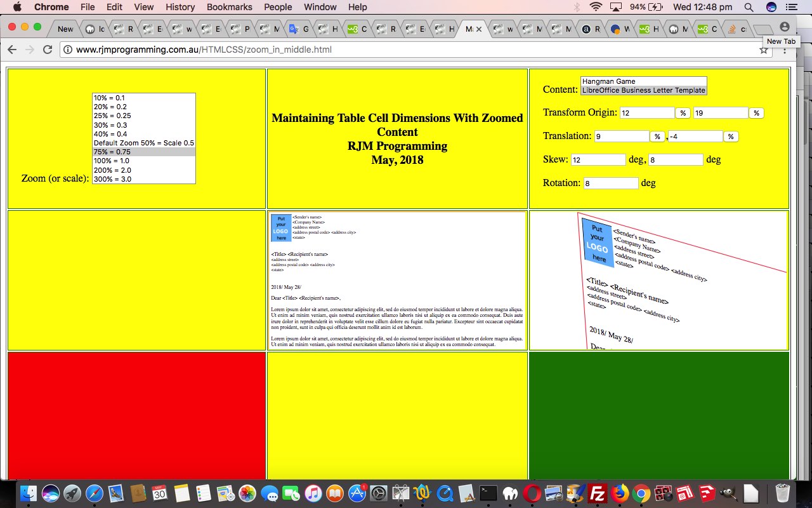
Task: Pick the LibreOffice Business Letter Template option
Action: (x=643, y=90)
